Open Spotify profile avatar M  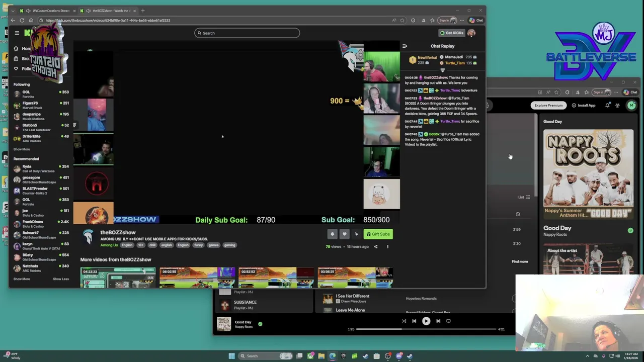[631, 106]
